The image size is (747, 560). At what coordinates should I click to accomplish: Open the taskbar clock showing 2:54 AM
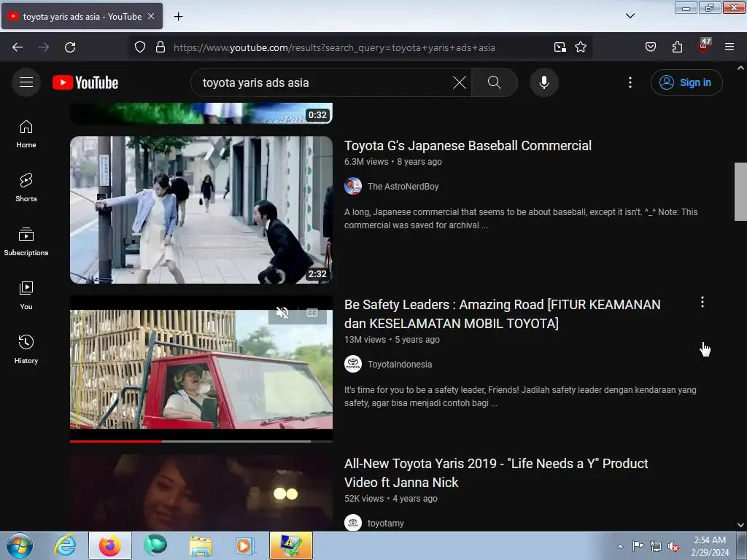(710, 546)
